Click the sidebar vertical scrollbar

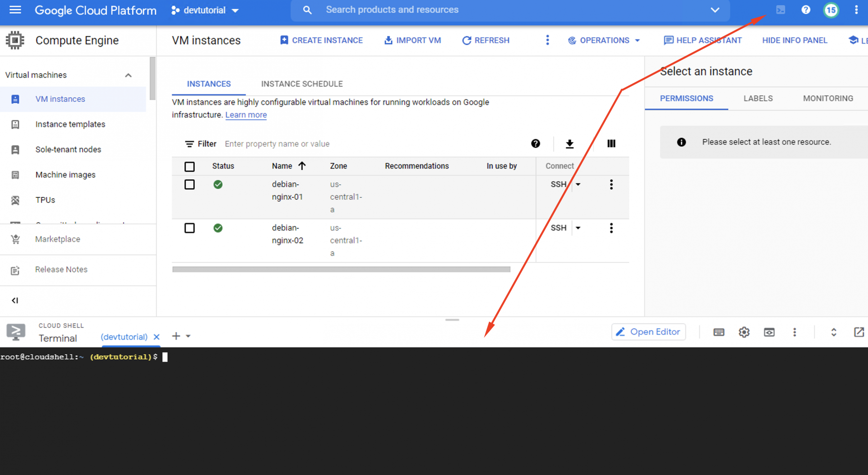pos(153,78)
